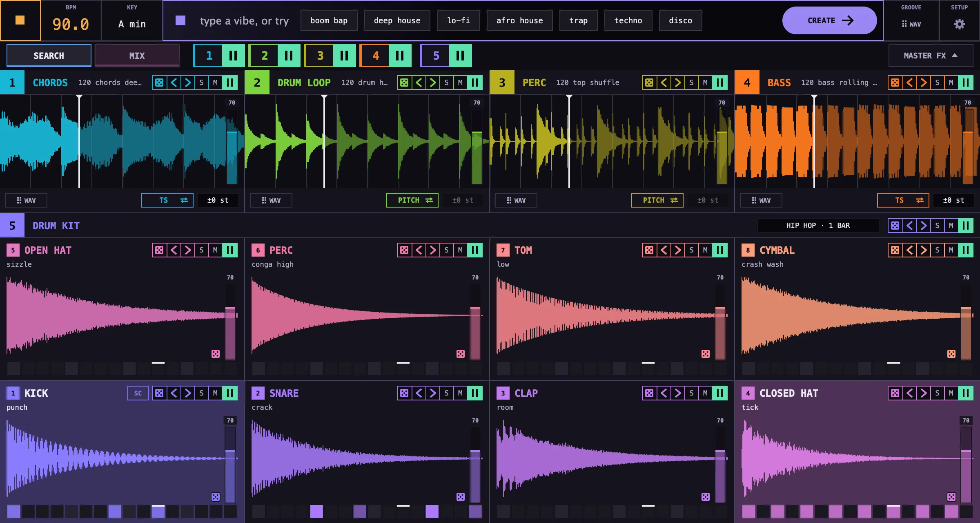The height and width of the screenshot is (523, 980).
Task: Expand the MASTER FX panel
Action: click(931, 56)
